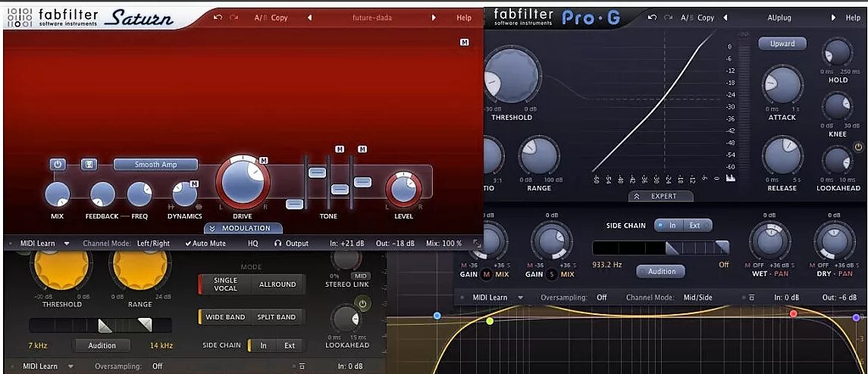Click the M source badge at Saturn's top right

click(x=465, y=42)
